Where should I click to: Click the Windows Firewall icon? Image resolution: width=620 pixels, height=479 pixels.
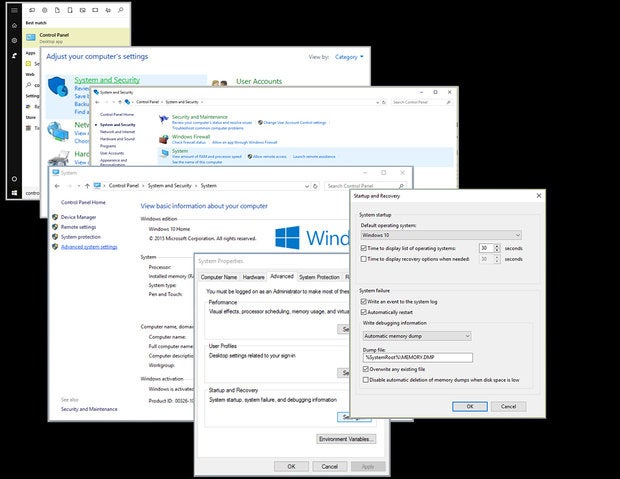pyautogui.click(x=164, y=139)
